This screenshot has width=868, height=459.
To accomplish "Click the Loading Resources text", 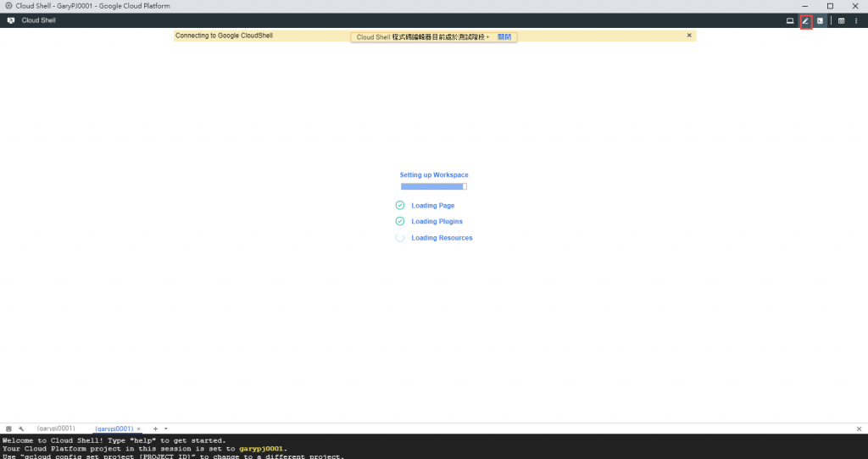I will (x=442, y=238).
